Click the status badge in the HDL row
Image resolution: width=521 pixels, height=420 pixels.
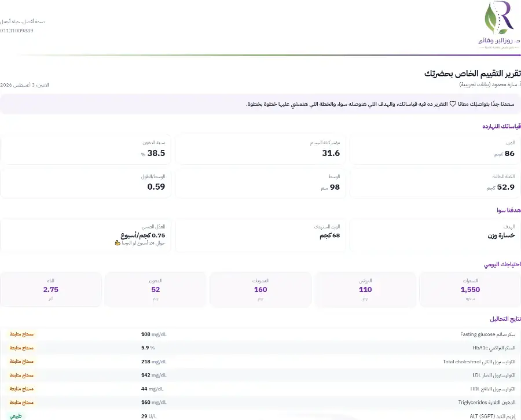click(x=21, y=388)
